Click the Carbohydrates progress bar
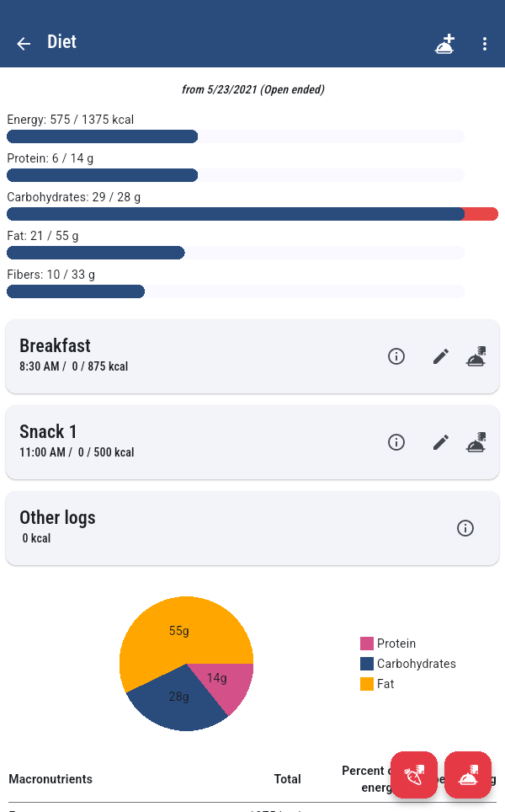The height and width of the screenshot is (812, 505). [252, 214]
